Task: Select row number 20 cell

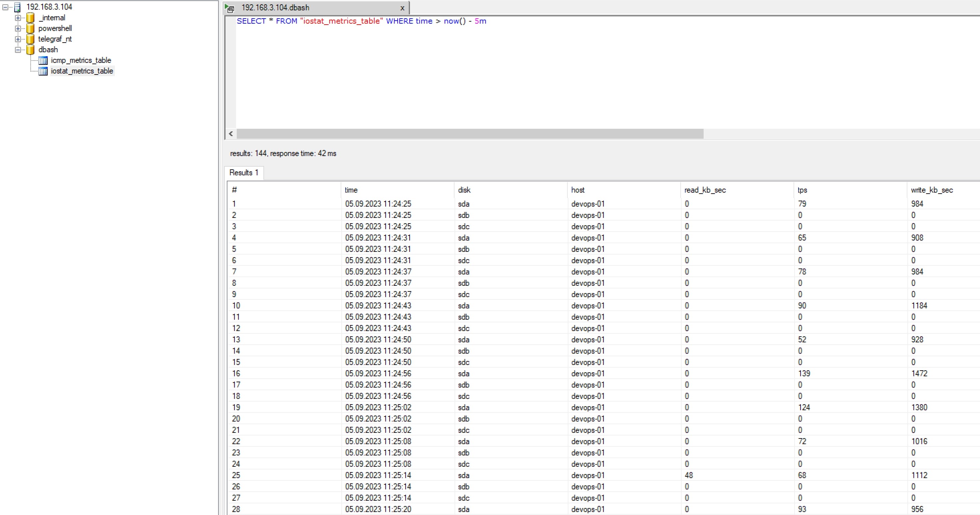Action: [x=236, y=419]
